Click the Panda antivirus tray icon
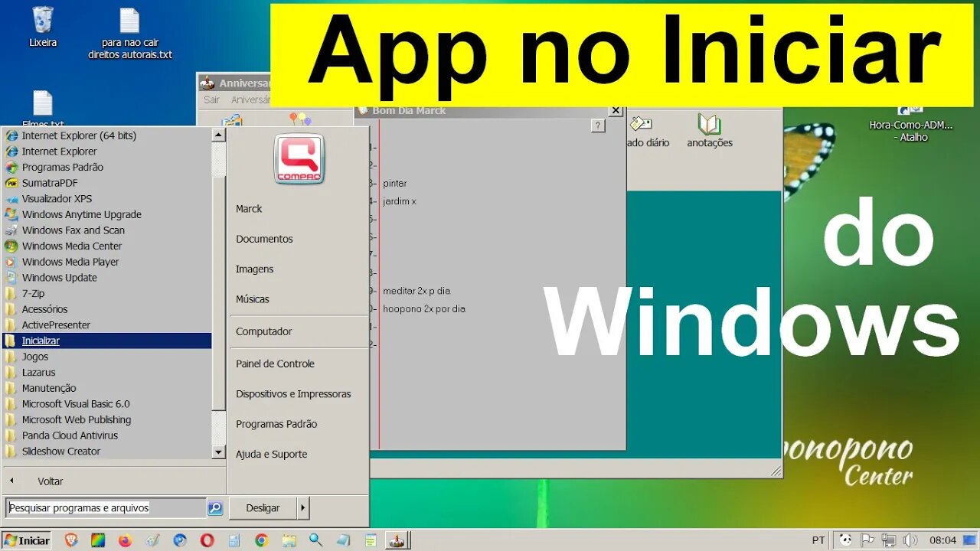Viewport: 980px width, 551px height. (845, 540)
